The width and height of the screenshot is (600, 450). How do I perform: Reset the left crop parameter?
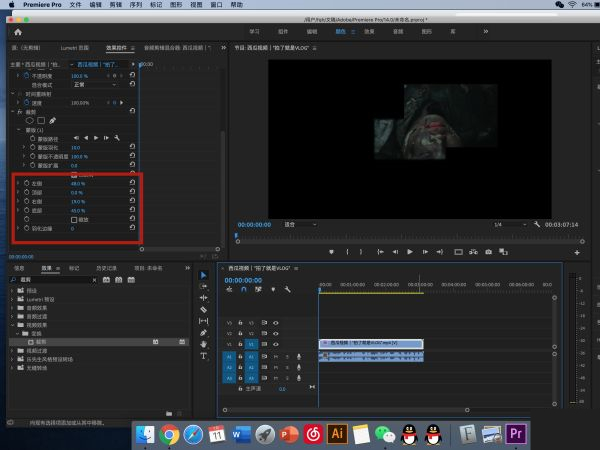(x=132, y=183)
